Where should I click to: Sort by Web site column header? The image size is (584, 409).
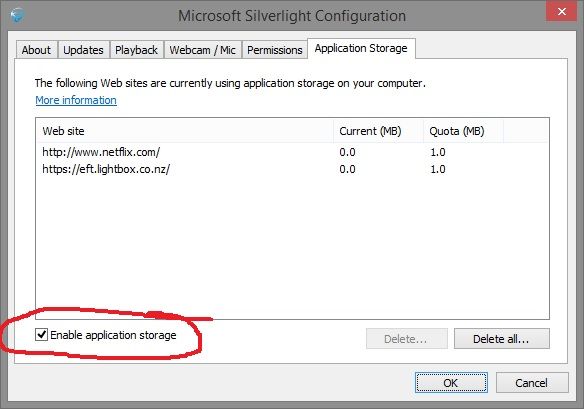[x=185, y=131]
